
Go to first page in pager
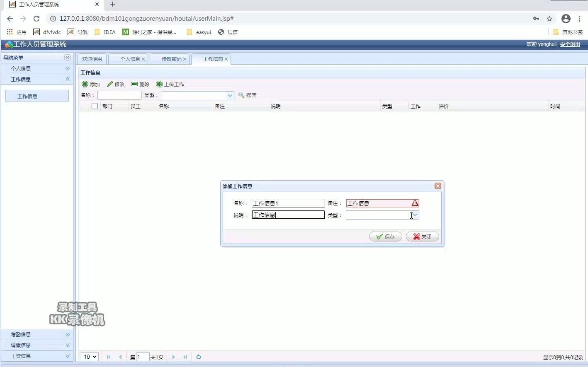coord(109,357)
